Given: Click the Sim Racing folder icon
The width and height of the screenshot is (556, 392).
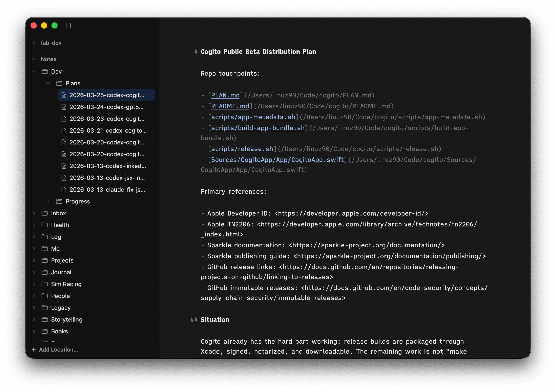Looking at the screenshot, I should coord(44,284).
